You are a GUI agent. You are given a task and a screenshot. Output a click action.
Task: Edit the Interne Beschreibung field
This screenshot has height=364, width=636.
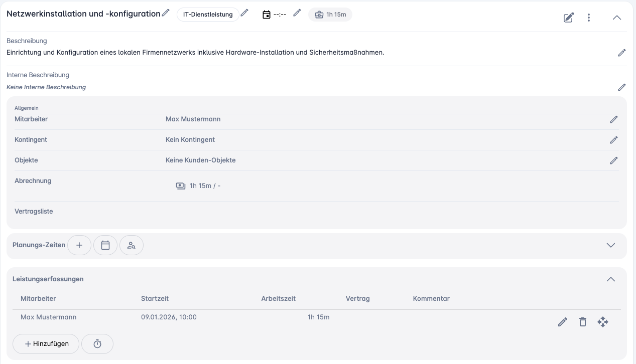[622, 87]
